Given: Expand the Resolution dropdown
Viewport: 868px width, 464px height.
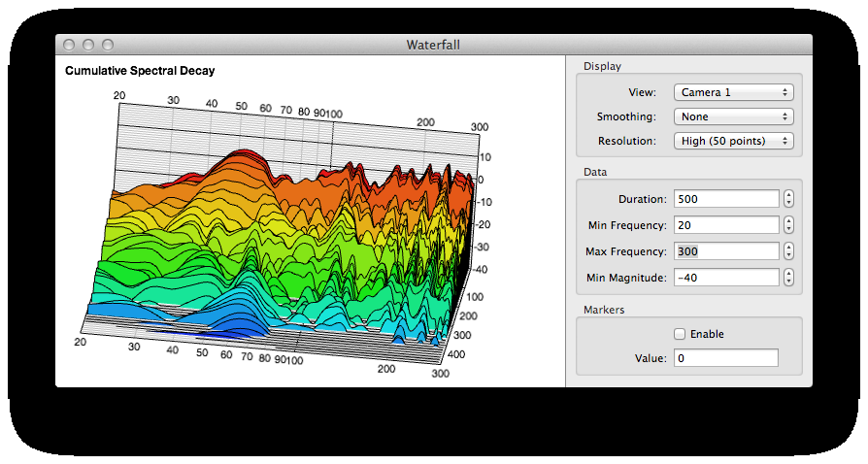Looking at the screenshot, I should pos(733,141).
